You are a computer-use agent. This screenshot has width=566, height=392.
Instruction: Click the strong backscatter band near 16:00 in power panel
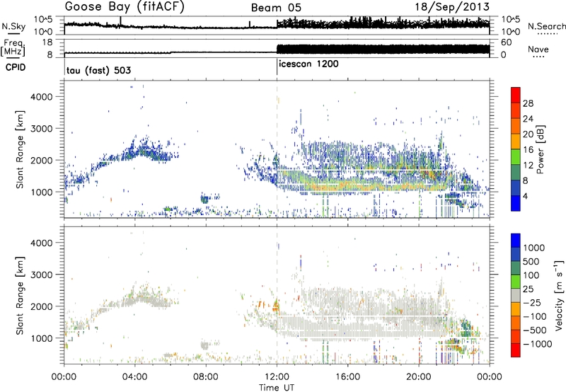[x=347, y=185]
